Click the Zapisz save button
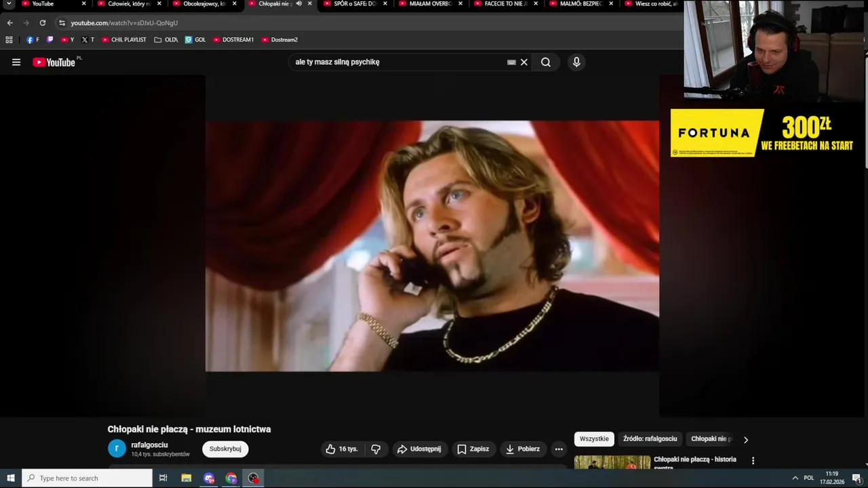Viewport: 868px width, 488px height. pyautogui.click(x=473, y=449)
